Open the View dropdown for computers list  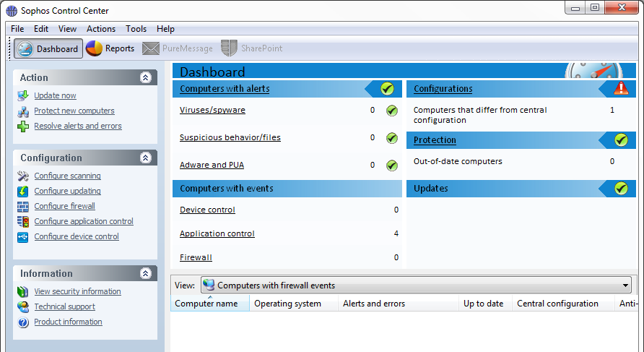tap(416, 285)
